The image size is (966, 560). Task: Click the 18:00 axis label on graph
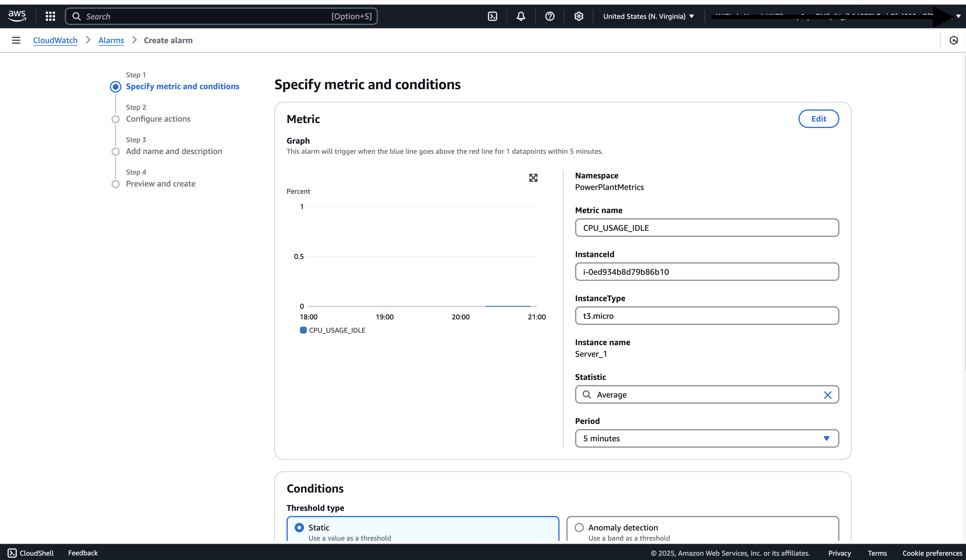[x=309, y=317]
